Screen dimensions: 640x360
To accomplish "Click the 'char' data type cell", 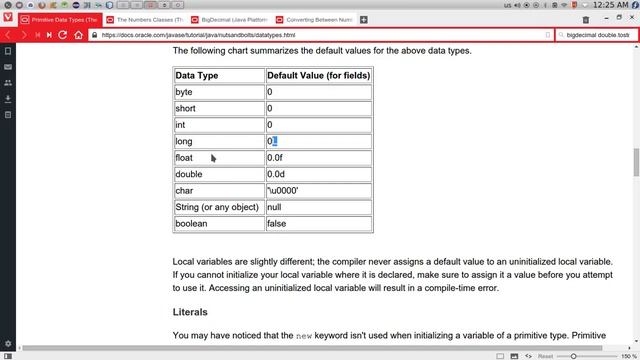I will pos(219,191).
